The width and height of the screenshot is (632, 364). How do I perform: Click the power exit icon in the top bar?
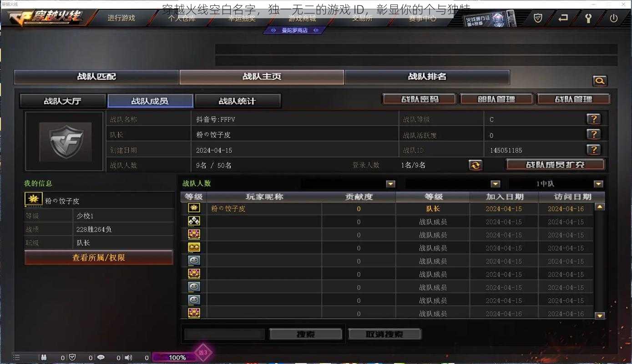(613, 18)
